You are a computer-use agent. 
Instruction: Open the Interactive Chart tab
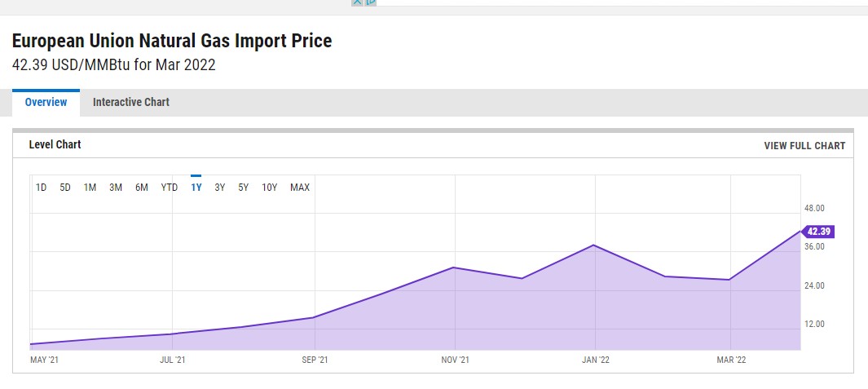(131, 103)
